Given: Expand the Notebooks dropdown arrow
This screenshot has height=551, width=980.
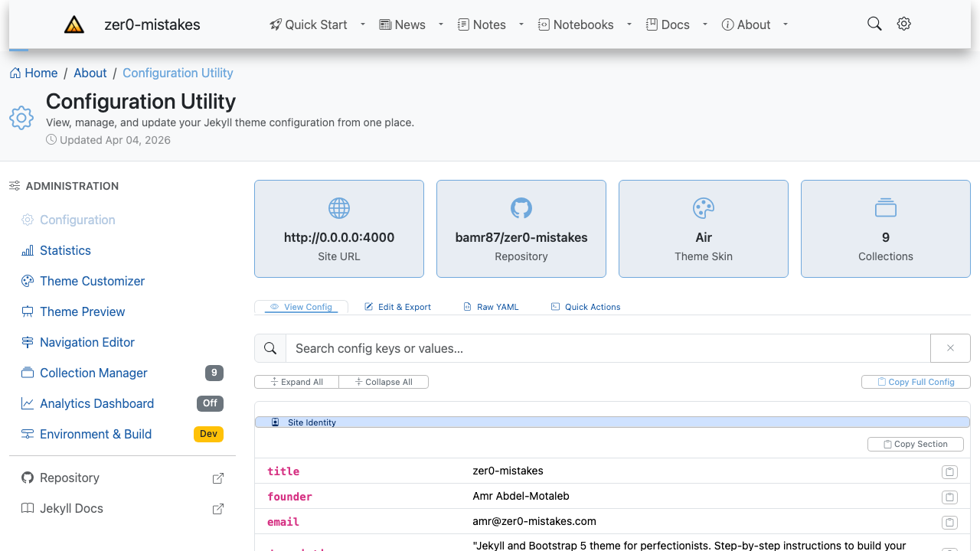Looking at the screenshot, I should [629, 24].
